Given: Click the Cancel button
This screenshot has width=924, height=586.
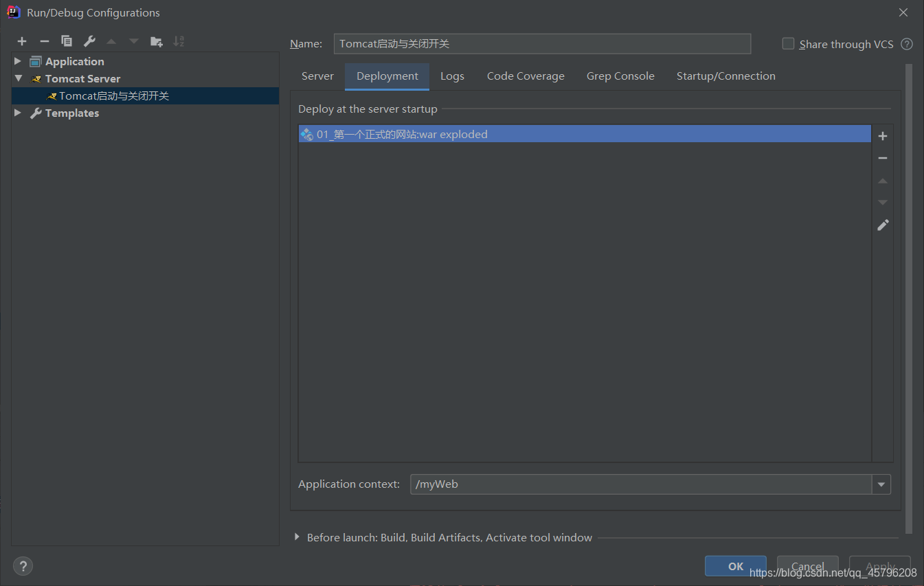Looking at the screenshot, I should tap(808, 566).
